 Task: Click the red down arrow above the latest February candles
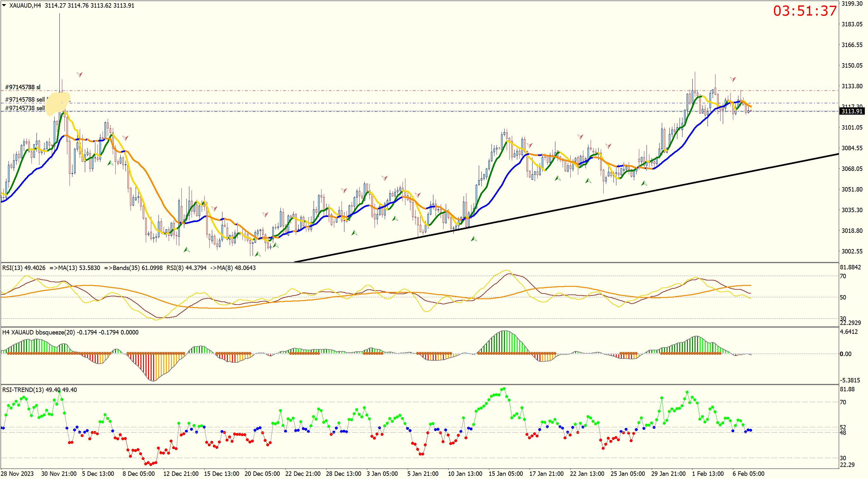733,79
